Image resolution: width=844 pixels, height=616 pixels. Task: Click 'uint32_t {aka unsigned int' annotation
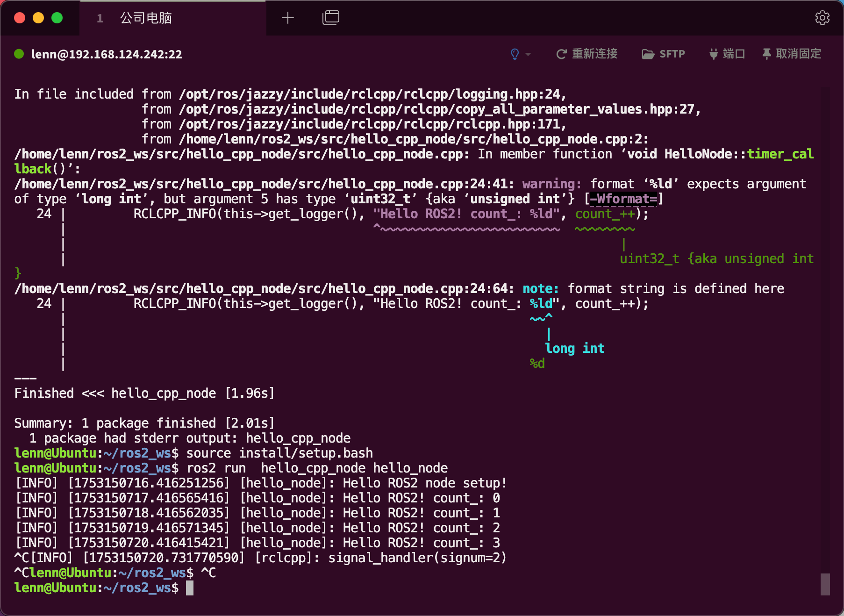(717, 259)
